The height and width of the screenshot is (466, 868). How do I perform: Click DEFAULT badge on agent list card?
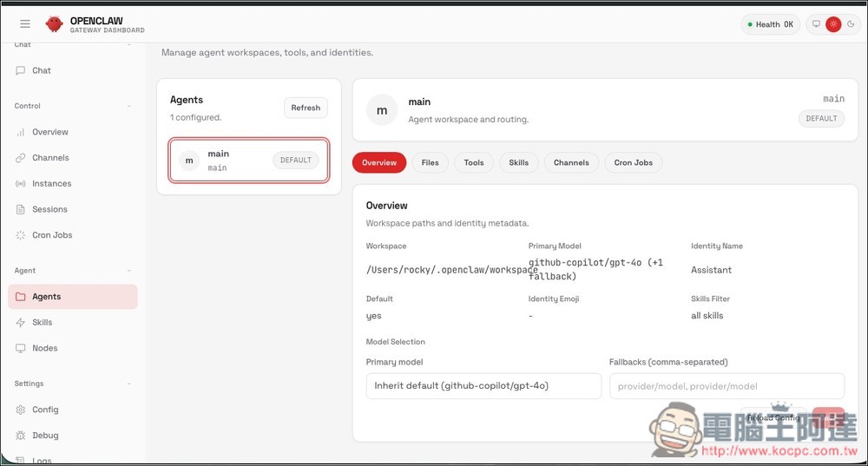click(x=296, y=161)
